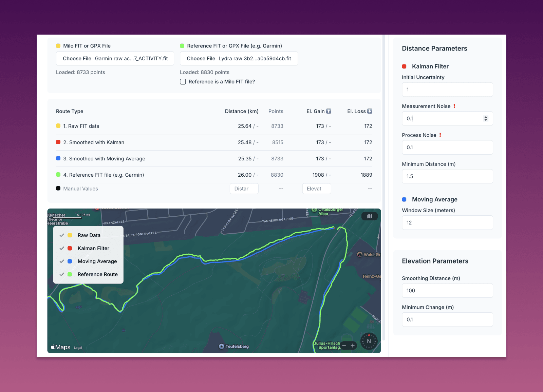
Task: Click the El. Loss down-arrow icon
Action: [x=370, y=111]
